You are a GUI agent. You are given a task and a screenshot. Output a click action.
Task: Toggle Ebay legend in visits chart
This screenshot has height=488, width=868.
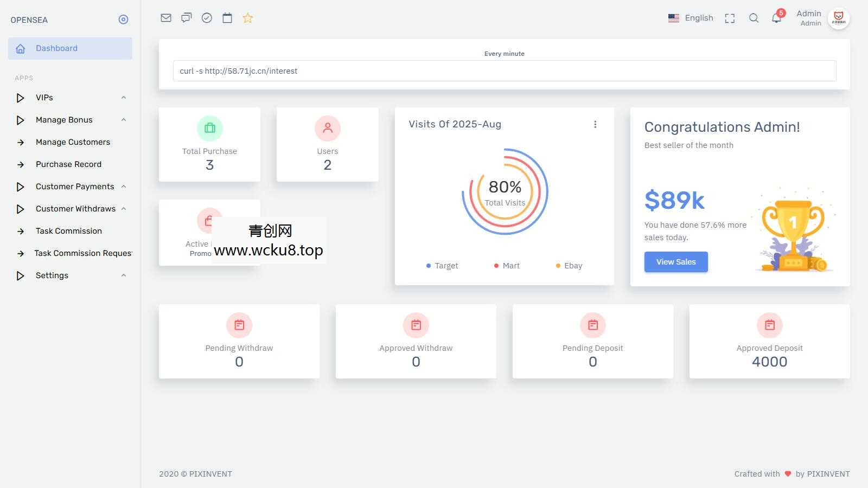pos(569,266)
